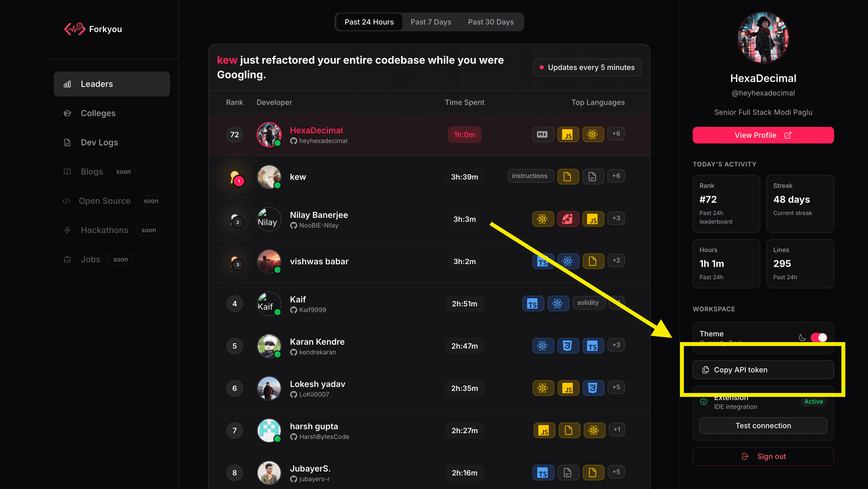Switch to the Past 7 Days tab
868x489 pixels.
click(x=431, y=22)
